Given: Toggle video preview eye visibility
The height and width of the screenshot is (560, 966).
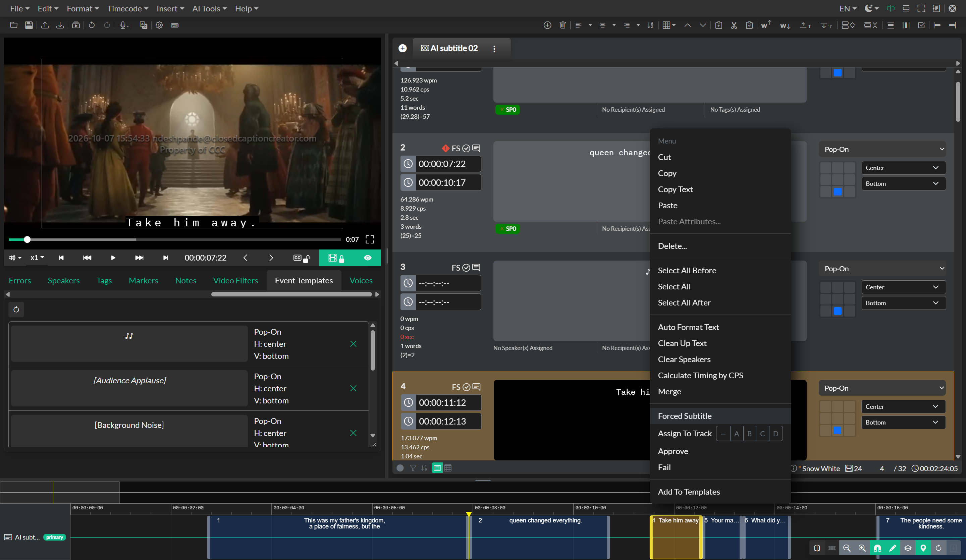Looking at the screenshot, I should pyautogui.click(x=368, y=258).
